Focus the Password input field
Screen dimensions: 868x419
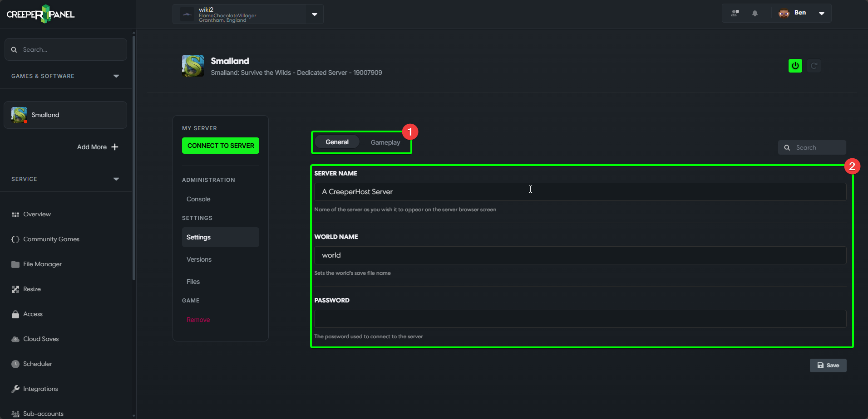click(580, 319)
